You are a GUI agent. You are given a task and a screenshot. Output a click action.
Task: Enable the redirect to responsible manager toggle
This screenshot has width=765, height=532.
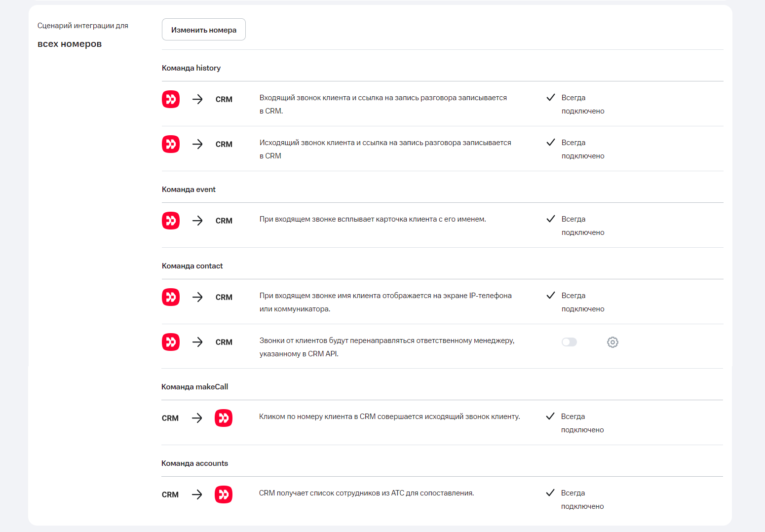pos(569,342)
